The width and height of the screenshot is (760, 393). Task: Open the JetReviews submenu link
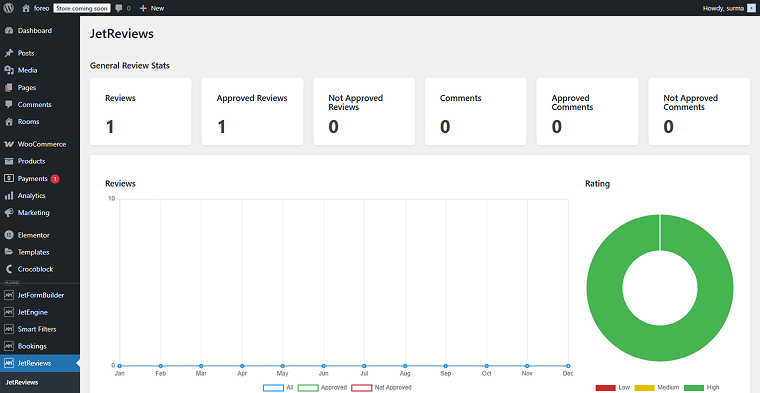tap(22, 382)
